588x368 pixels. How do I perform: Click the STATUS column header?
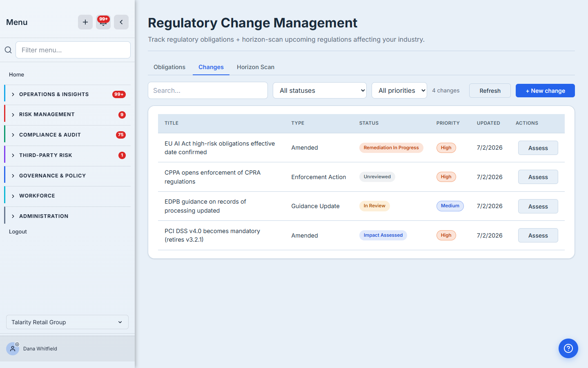click(x=369, y=123)
